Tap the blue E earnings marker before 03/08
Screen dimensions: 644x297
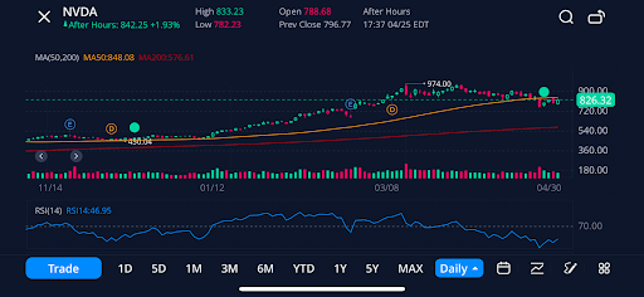pos(351,104)
